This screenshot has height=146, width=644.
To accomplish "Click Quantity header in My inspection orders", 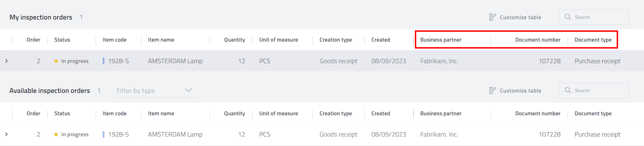I will [234, 40].
